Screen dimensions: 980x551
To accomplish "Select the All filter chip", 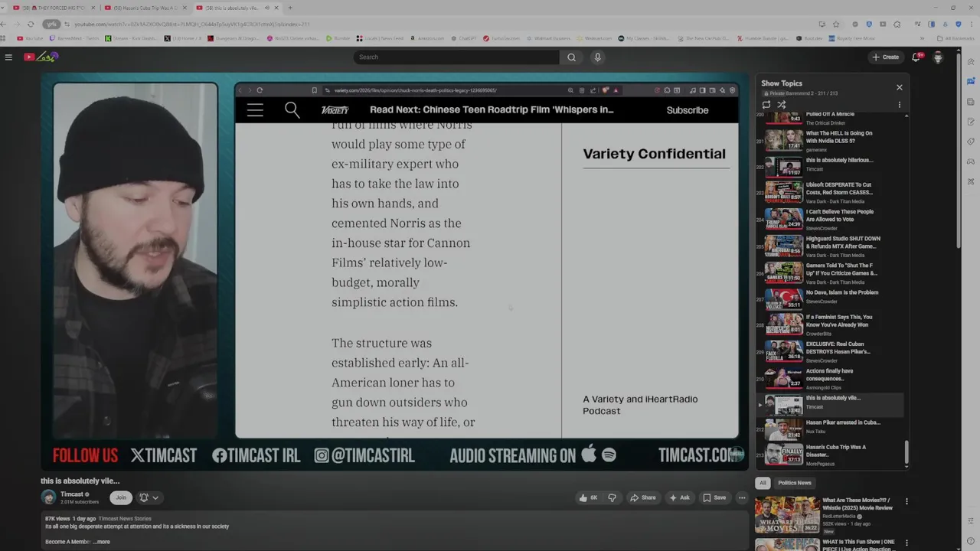I will 763,483.
